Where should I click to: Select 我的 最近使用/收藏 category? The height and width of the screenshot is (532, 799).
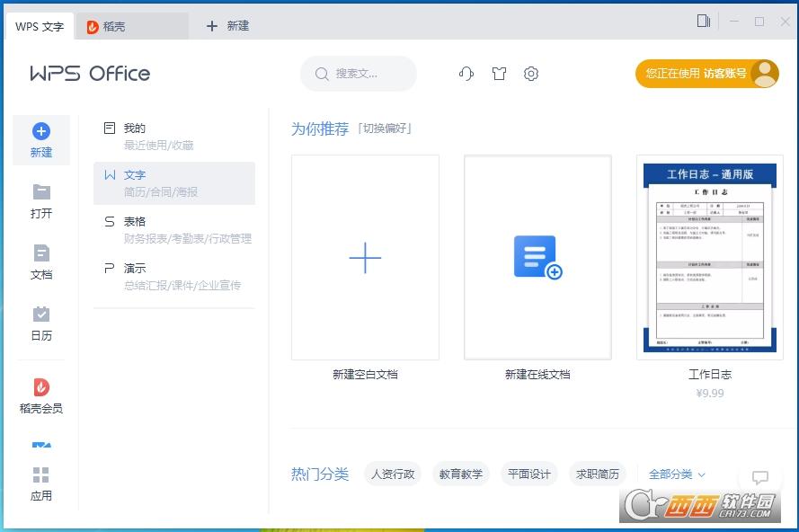coord(174,137)
